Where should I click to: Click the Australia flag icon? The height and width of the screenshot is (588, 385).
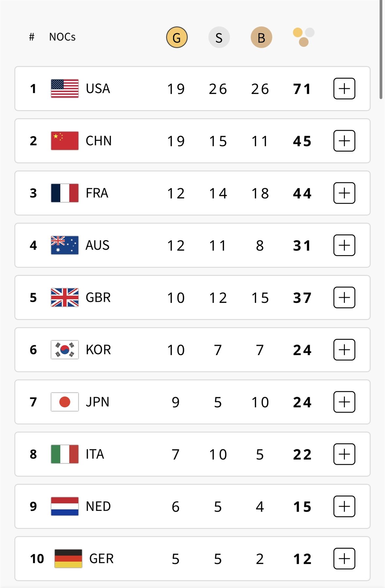tap(65, 245)
